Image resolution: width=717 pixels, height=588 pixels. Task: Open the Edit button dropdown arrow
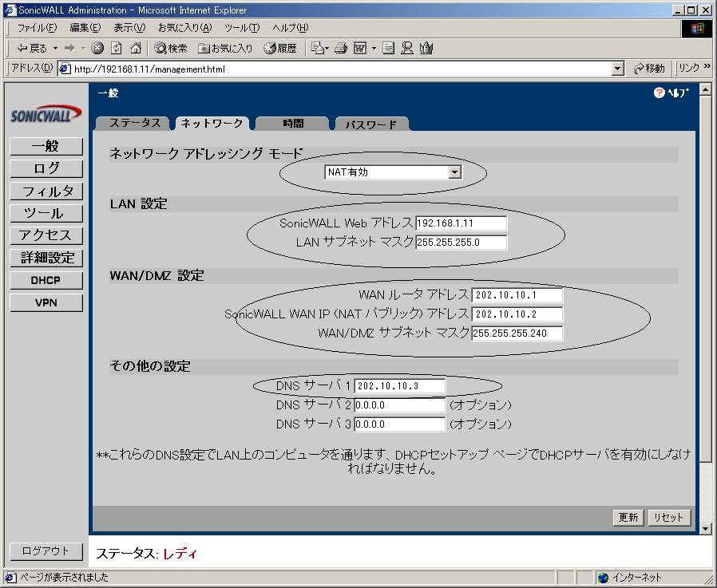click(373, 48)
